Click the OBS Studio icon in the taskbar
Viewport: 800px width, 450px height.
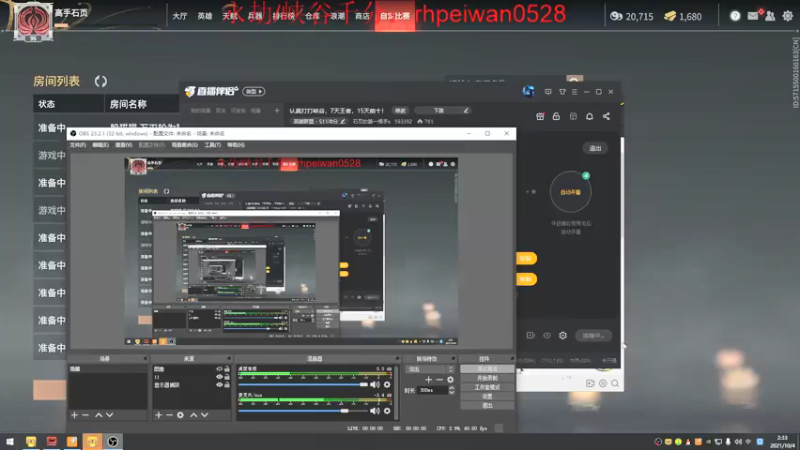113,441
